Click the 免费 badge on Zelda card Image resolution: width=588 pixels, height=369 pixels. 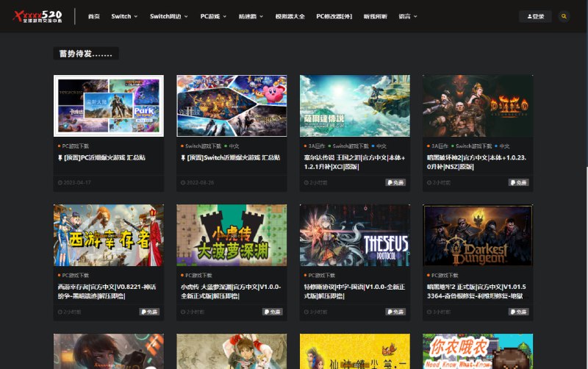pyautogui.click(x=395, y=182)
